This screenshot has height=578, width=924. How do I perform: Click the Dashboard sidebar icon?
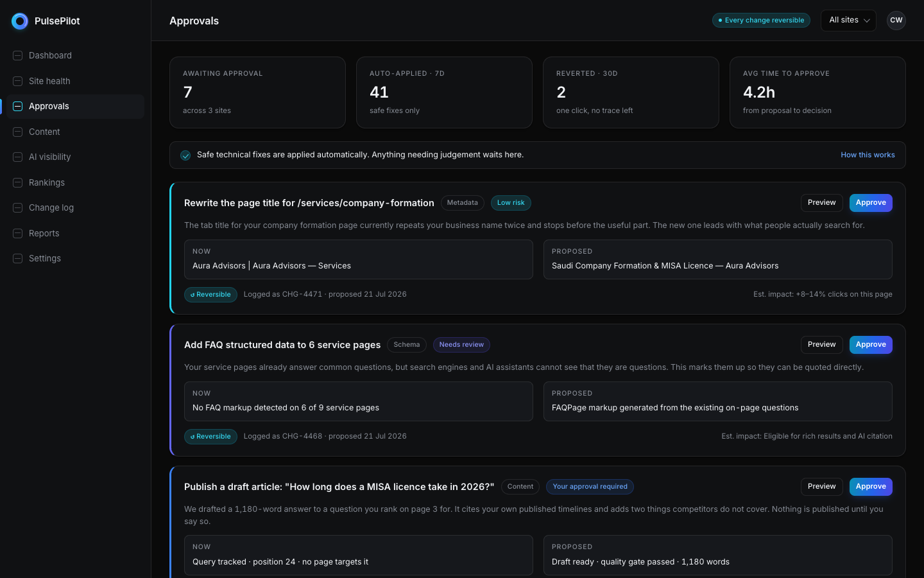pos(18,56)
